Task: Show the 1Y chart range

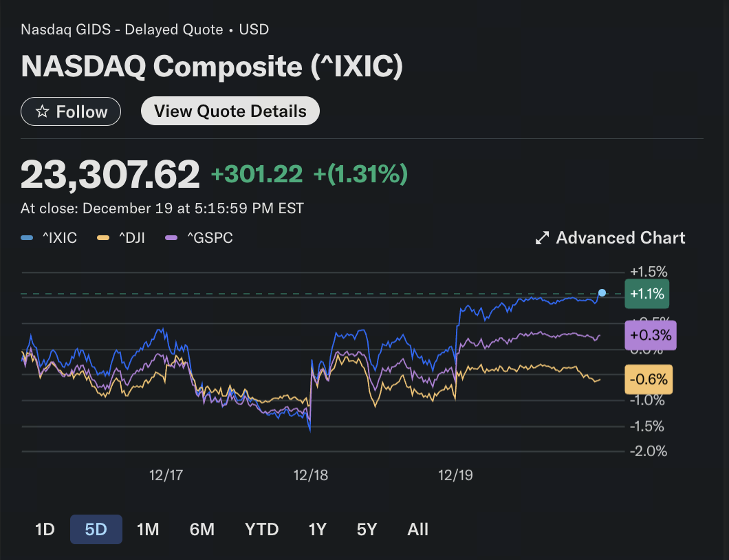Action: [318, 529]
